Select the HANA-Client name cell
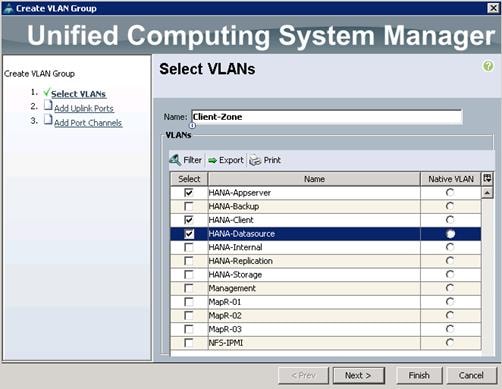 [314, 220]
